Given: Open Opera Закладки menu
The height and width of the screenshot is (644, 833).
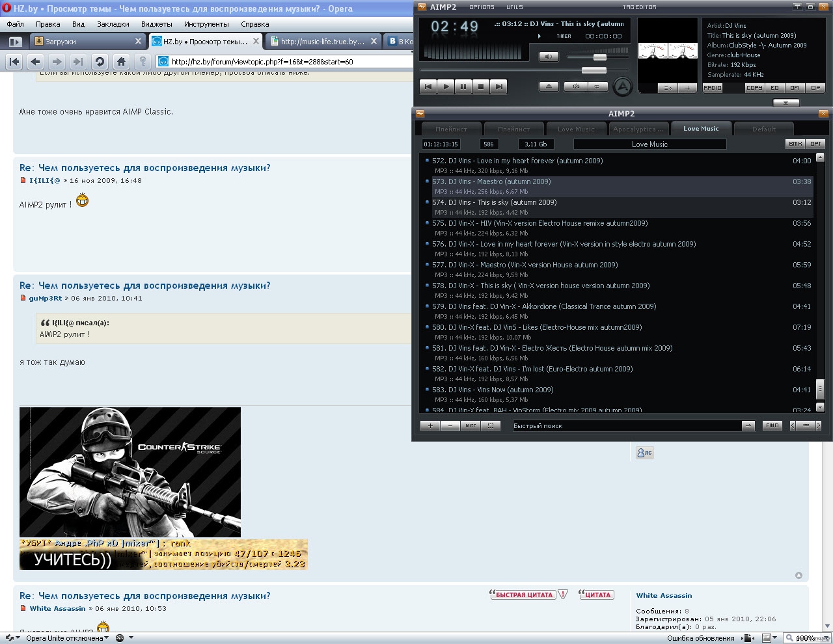Looking at the screenshot, I should tap(113, 24).
